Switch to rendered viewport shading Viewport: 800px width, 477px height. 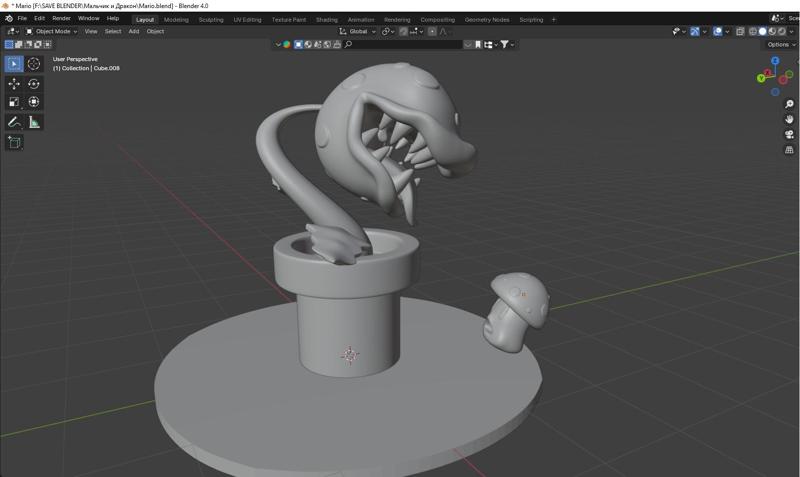point(782,32)
